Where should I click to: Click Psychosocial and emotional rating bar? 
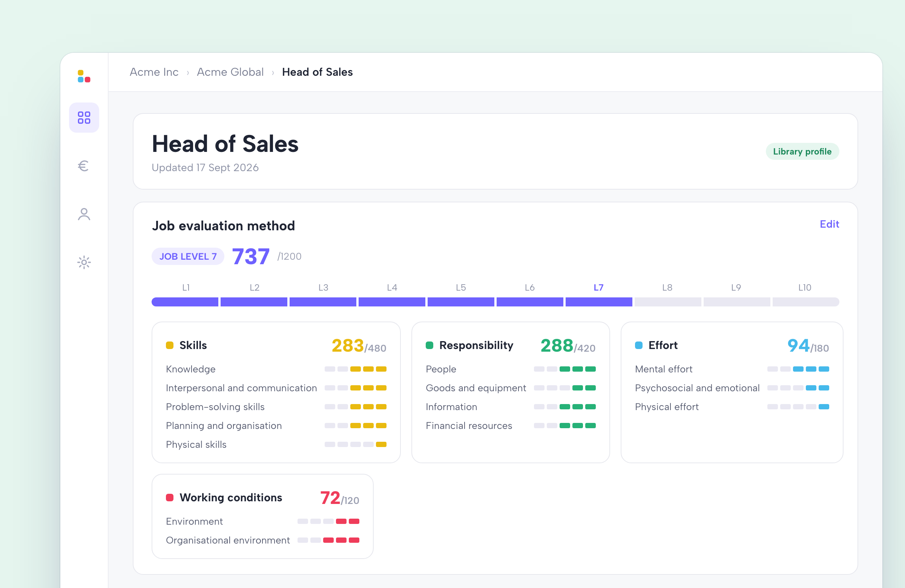798,388
